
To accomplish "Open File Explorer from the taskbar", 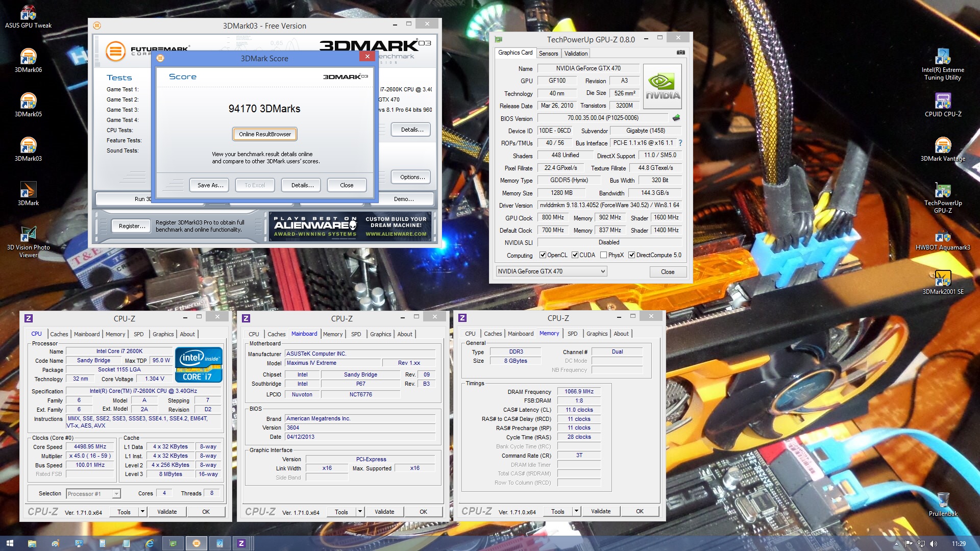I will pos(32,543).
